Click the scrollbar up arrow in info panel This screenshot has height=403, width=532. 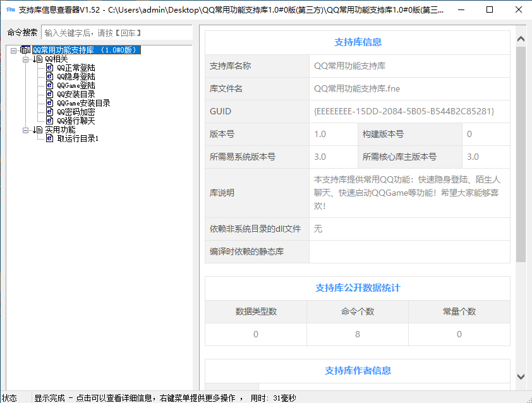(521, 39)
